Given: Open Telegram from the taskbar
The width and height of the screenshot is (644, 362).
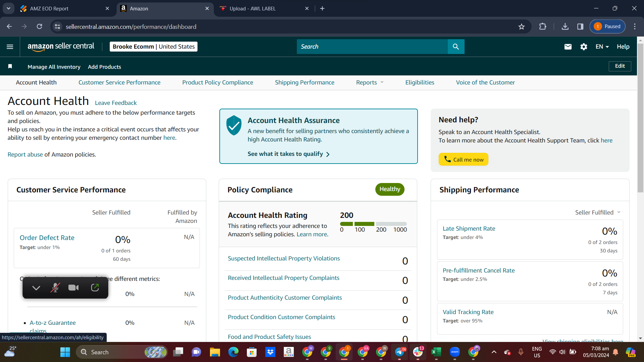Looking at the screenshot, I should click(x=399, y=352).
